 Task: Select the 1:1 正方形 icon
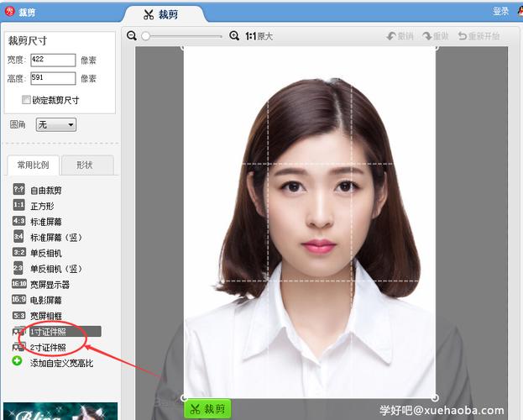coord(18,205)
